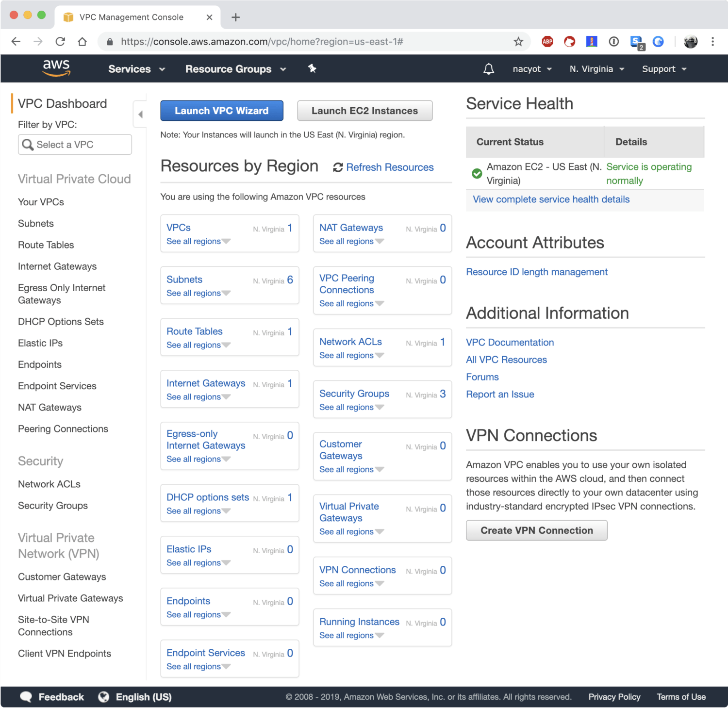Image resolution: width=728 pixels, height=708 pixels.
Task: Open the notifications bell icon
Action: click(x=489, y=69)
